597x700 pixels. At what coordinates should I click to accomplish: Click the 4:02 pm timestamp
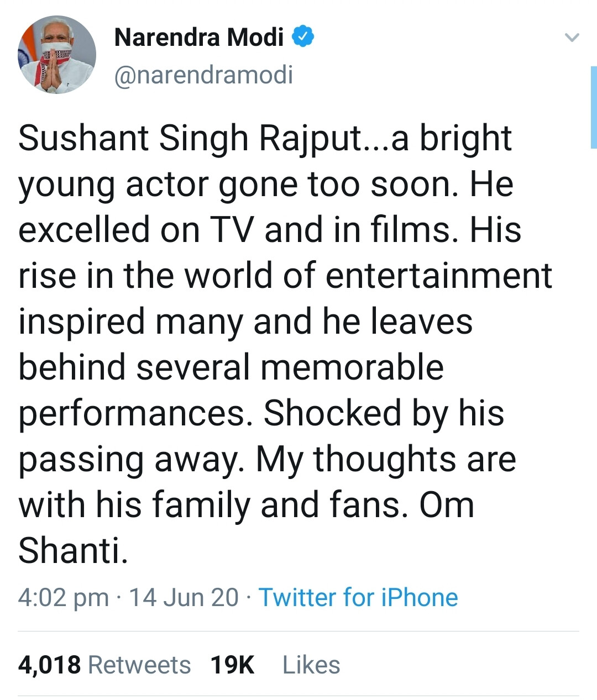63,597
